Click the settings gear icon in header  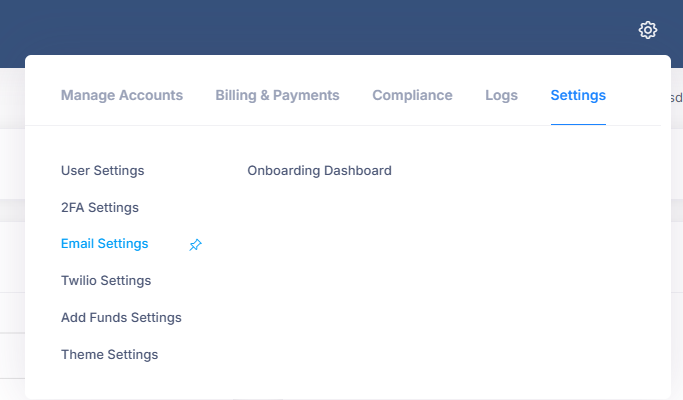648,30
